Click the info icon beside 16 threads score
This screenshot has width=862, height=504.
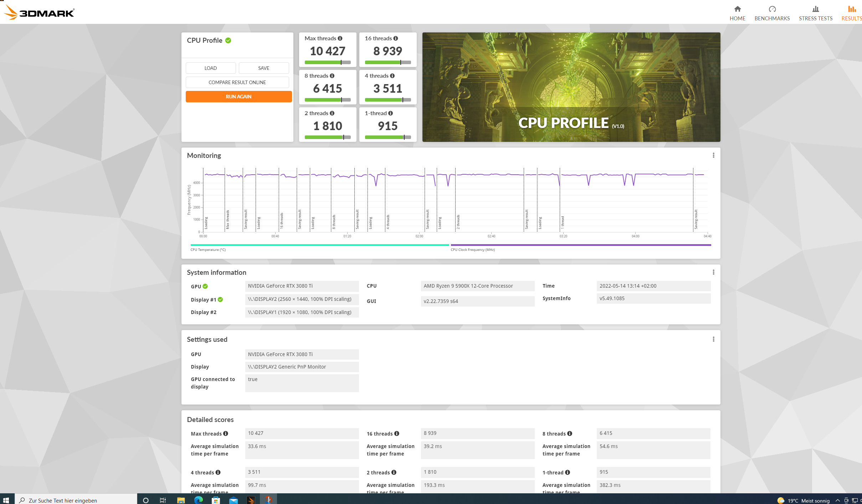pos(396,38)
